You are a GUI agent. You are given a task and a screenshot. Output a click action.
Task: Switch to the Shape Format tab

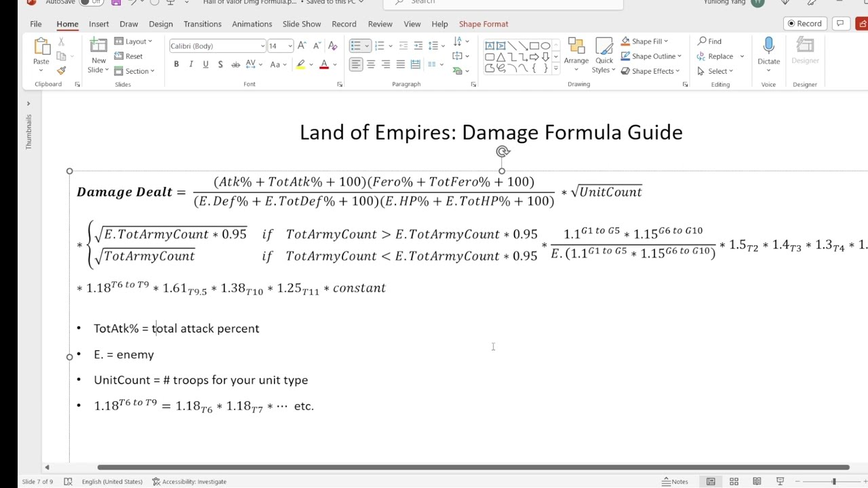pyautogui.click(x=484, y=24)
